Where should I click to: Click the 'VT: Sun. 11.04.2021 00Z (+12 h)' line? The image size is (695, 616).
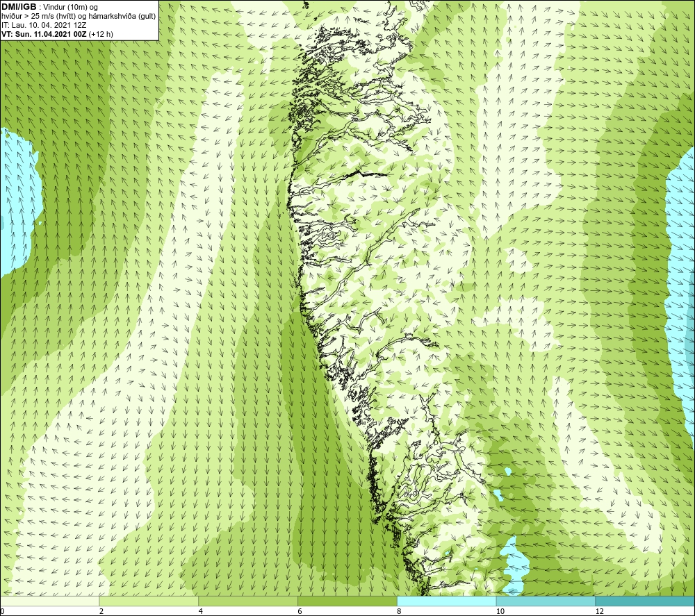(x=57, y=34)
